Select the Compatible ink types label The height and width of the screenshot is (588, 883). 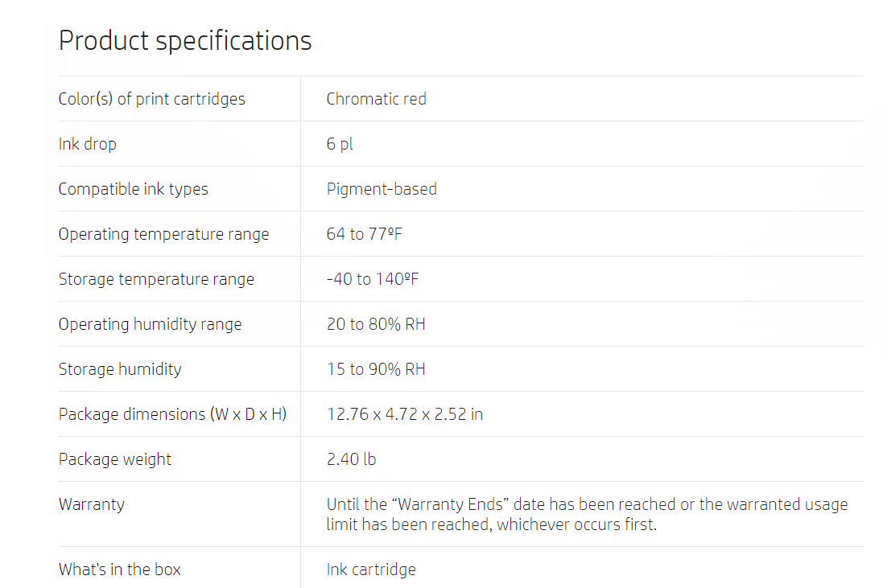pos(134,189)
